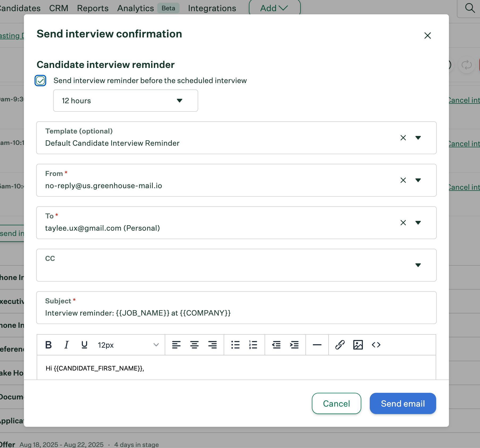
Task: Increase indent of the text
Action: [x=294, y=345]
